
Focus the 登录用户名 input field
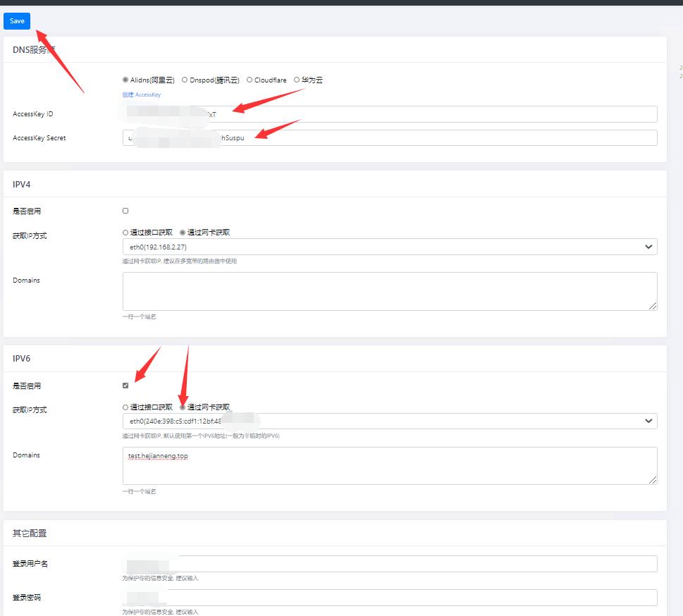click(390, 564)
